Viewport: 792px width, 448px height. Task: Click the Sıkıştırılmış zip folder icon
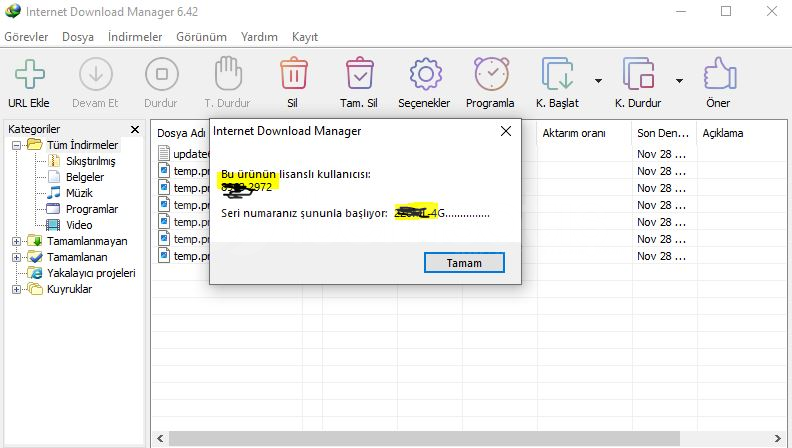(x=54, y=161)
